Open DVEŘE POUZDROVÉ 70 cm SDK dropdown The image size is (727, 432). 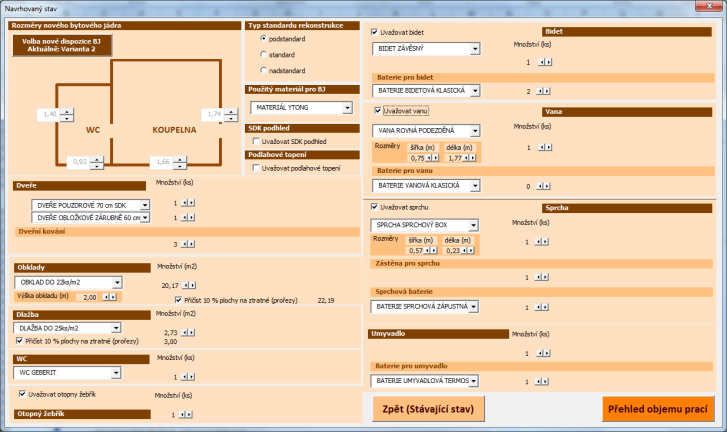pyautogui.click(x=145, y=205)
